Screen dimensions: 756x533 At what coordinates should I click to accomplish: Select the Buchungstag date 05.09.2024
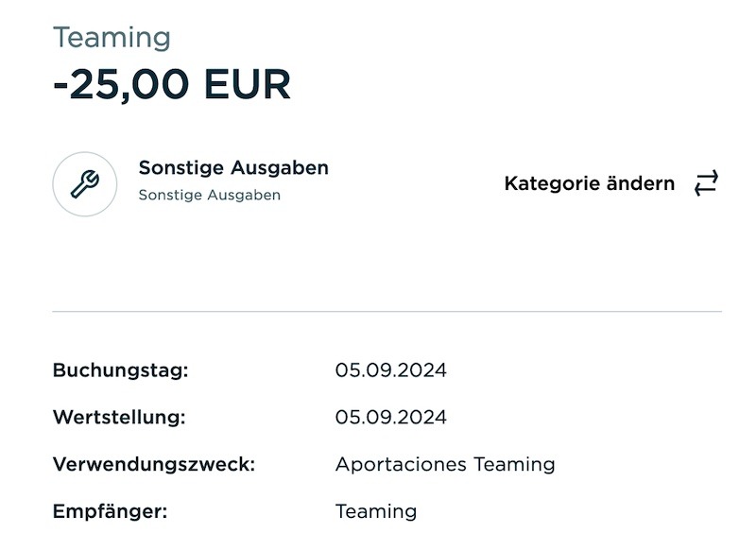(391, 370)
